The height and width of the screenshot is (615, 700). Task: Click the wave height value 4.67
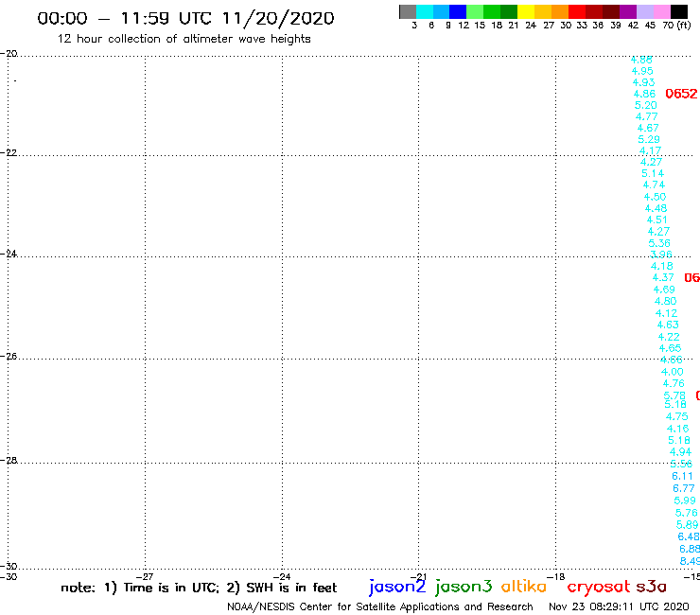click(x=648, y=128)
